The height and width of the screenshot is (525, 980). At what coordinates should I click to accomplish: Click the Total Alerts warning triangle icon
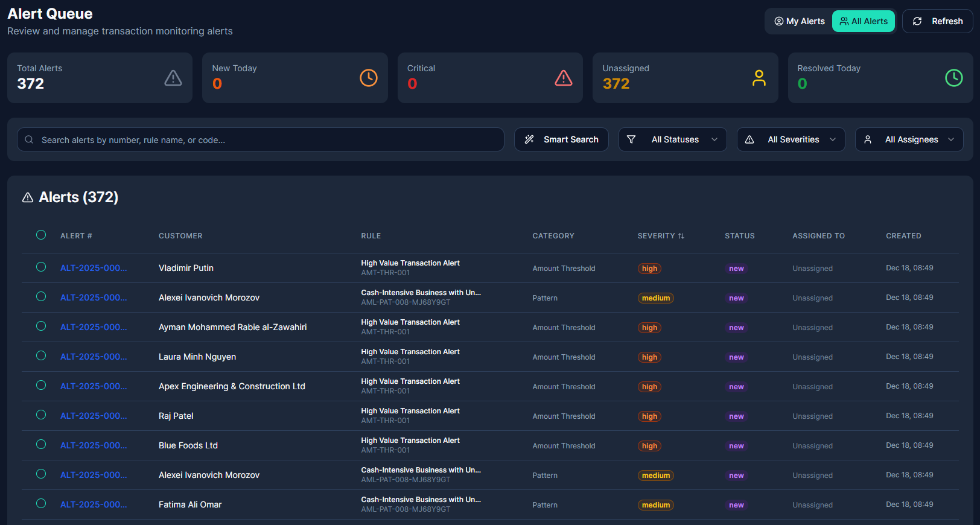point(173,78)
